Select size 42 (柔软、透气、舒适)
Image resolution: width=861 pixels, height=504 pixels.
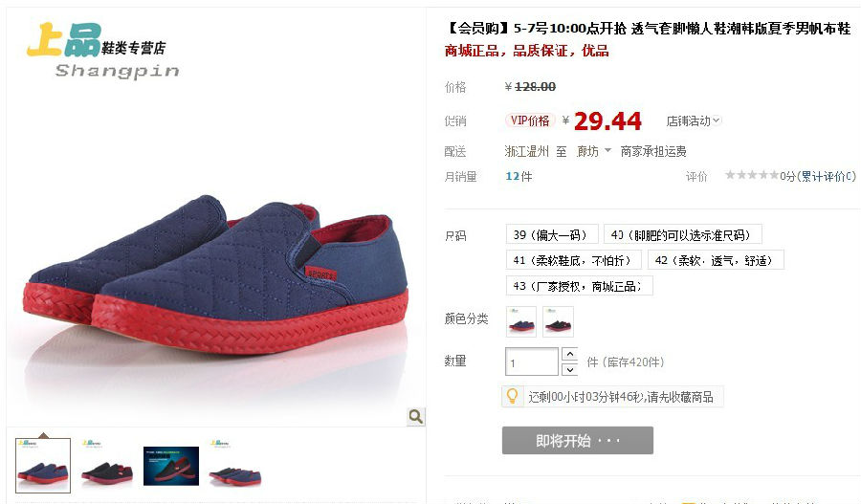(716, 260)
